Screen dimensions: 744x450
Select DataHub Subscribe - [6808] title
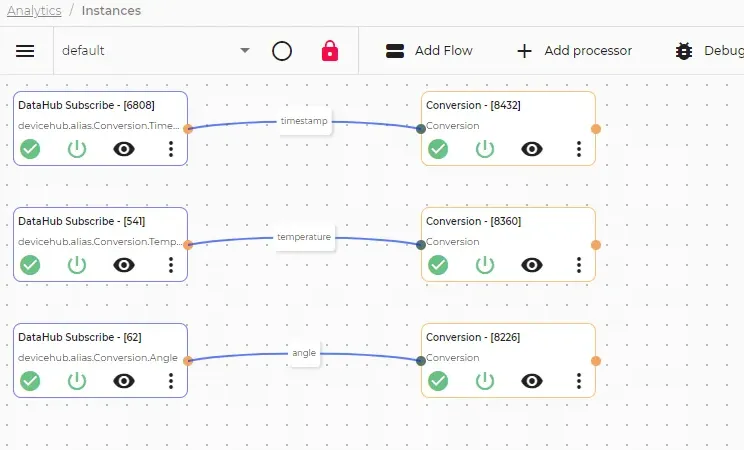pyautogui.click(x=86, y=105)
